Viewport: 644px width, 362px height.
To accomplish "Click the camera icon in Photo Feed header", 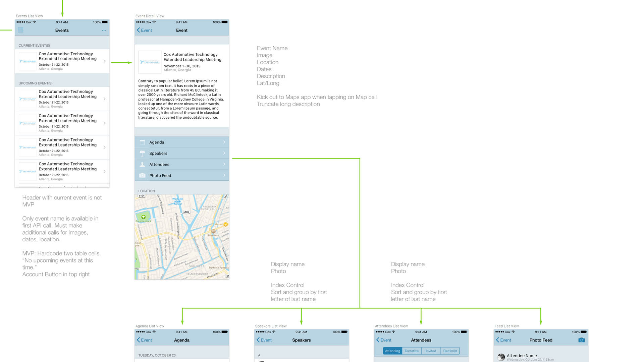I will [x=582, y=340].
